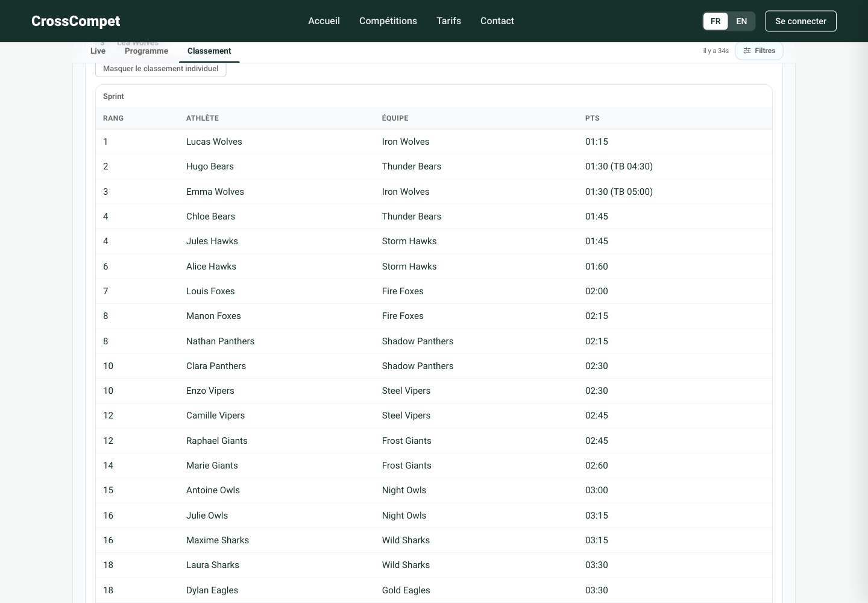
Task: Click Shadow Panthers in Nathan's row
Action: (418, 341)
